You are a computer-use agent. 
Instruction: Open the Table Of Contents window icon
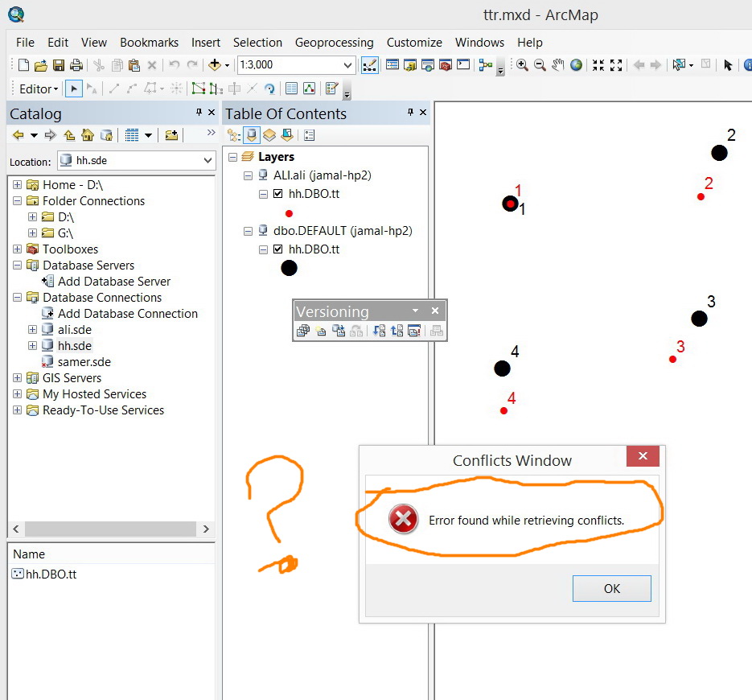click(x=392, y=65)
